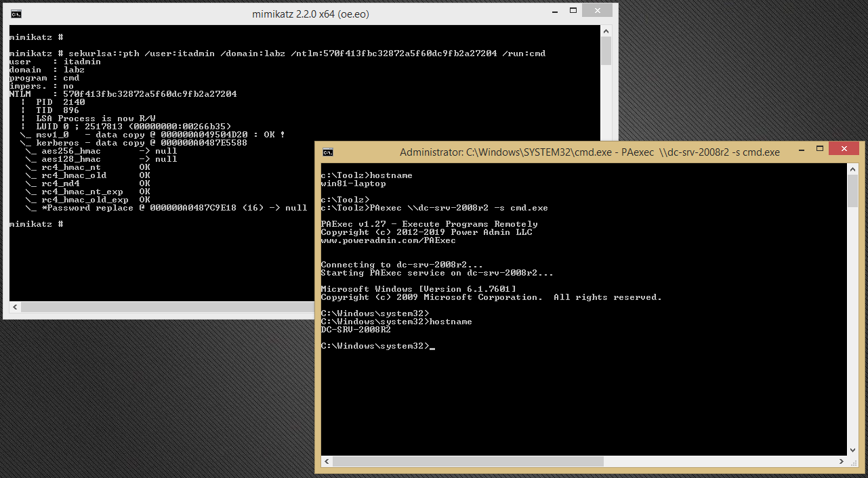Click the 'impers. : no' line
This screenshot has width=868, height=478.
(x=41, y=86)
